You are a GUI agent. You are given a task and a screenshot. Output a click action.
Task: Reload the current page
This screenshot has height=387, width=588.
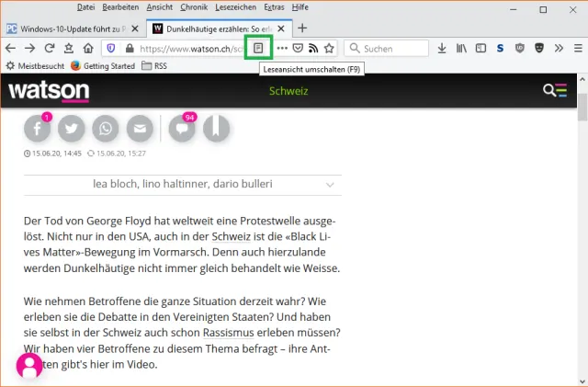[x=50, y=48]
